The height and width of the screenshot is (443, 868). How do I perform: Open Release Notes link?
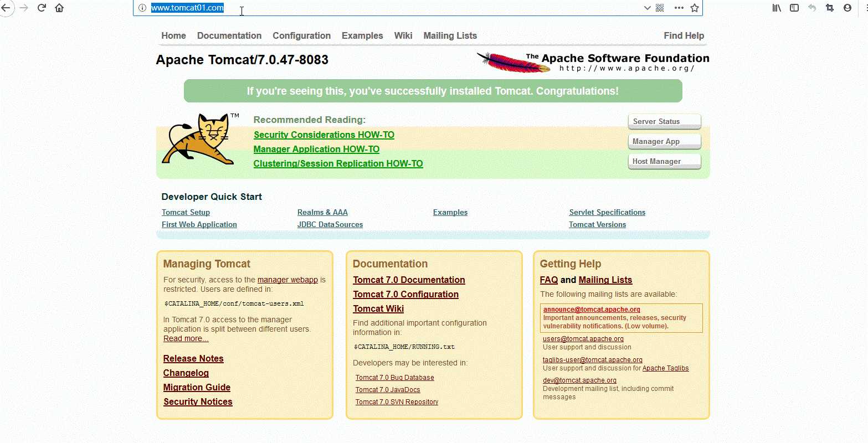(x=193, y=358)
